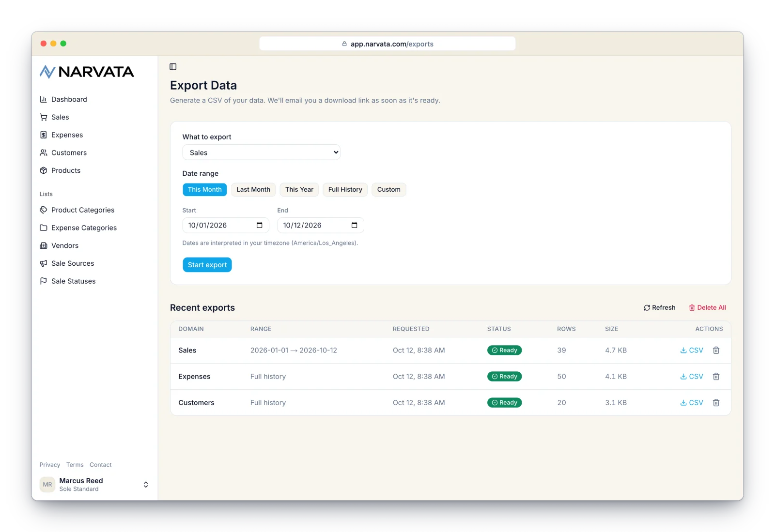Delete the Sales export with trash icon
The width and height of the screenshot is (775, 532).
coord(716,350)
